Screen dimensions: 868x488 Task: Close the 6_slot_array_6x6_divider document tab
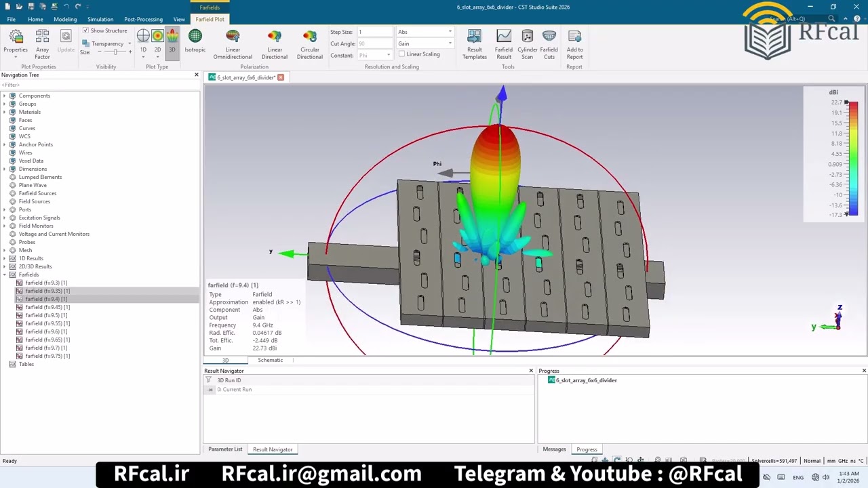click(281, 77)
